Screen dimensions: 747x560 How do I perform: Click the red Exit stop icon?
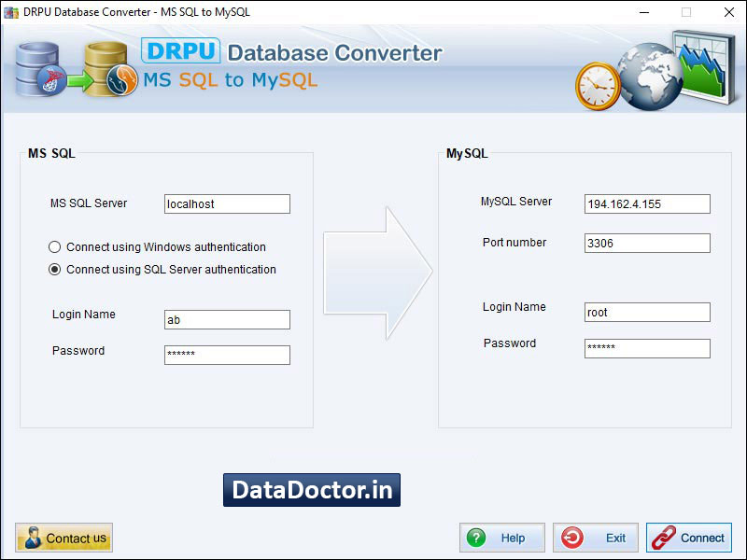pos(573,537)
